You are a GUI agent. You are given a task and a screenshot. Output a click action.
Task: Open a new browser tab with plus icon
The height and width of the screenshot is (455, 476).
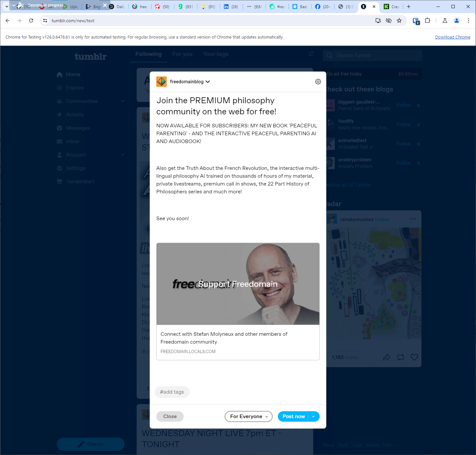pos(409,7)
